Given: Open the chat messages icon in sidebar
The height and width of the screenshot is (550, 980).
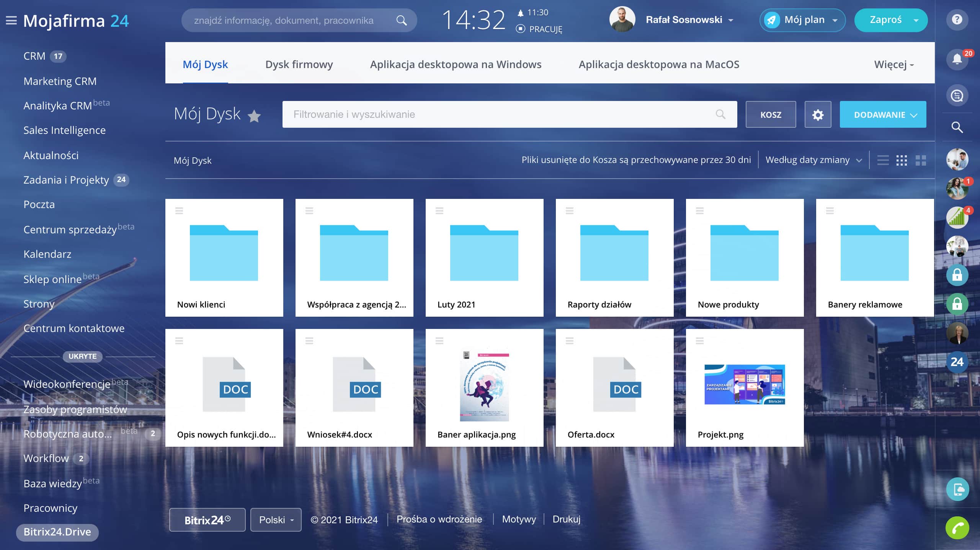Looking at the screenshot, I should click(957, 95).
